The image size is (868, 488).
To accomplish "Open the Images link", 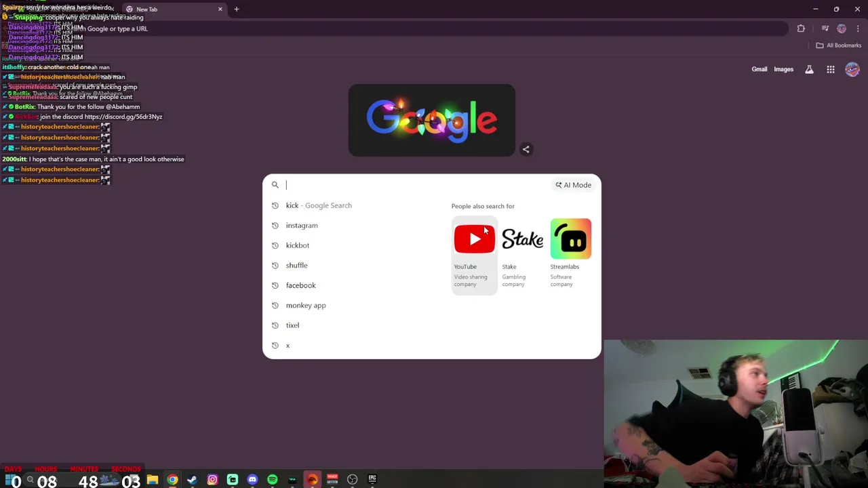I will tap(783, 69).
